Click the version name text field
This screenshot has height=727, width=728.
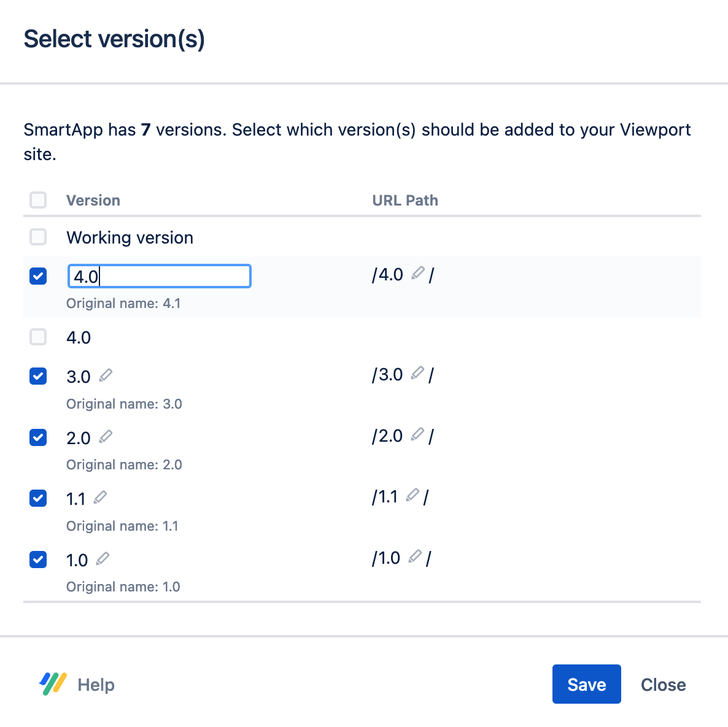point(160,277)
